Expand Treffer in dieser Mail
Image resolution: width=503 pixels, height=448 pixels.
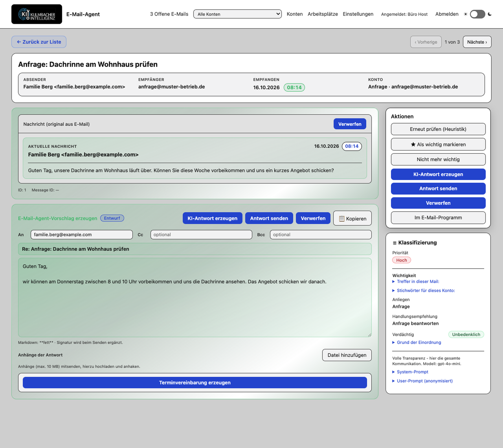(416, 281)
